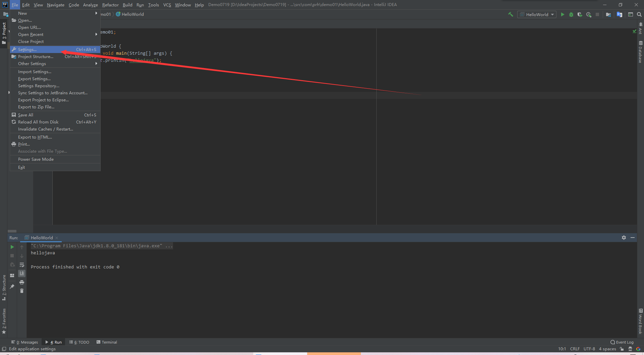Open the 0: Messages tool window
644x355 pixels.
tap(24, 342)
